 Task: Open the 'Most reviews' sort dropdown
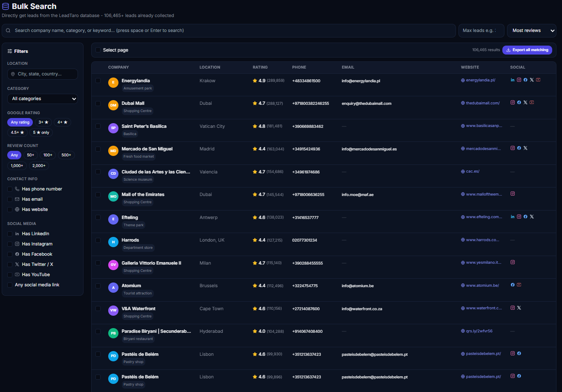(532, 31)
